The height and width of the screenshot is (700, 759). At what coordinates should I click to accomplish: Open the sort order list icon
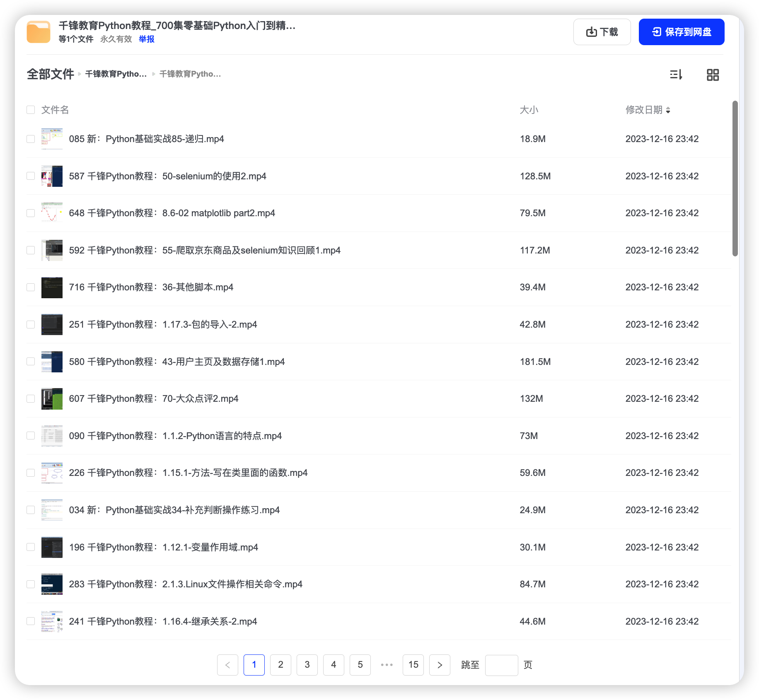(676, 75)
